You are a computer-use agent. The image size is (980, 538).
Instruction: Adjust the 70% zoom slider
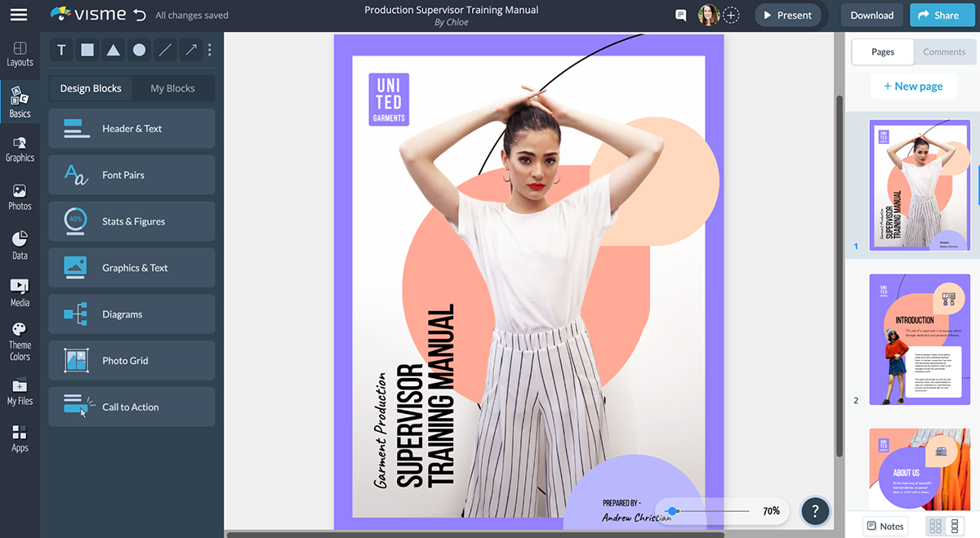point(673,511)
